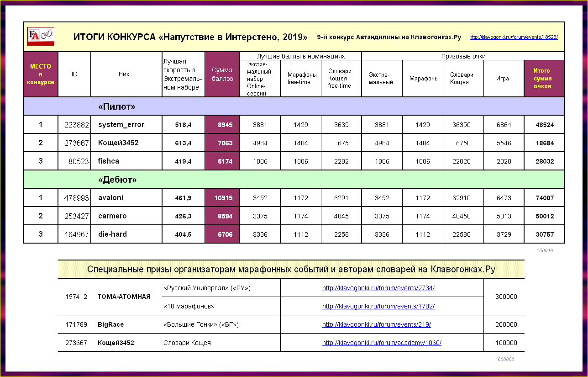The height and width of the screenshot is (377, 588).
Task: Click the score sum cell 7063
Action: point(222,143)
